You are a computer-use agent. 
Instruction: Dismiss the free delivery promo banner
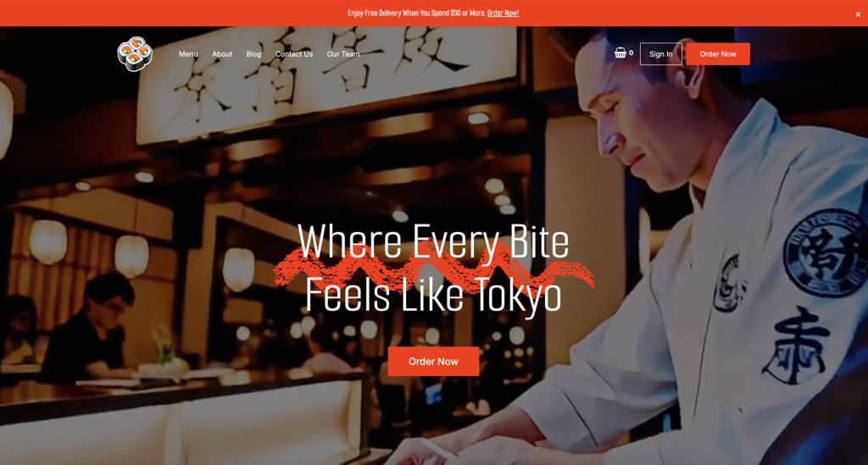(x=858, y=14)
